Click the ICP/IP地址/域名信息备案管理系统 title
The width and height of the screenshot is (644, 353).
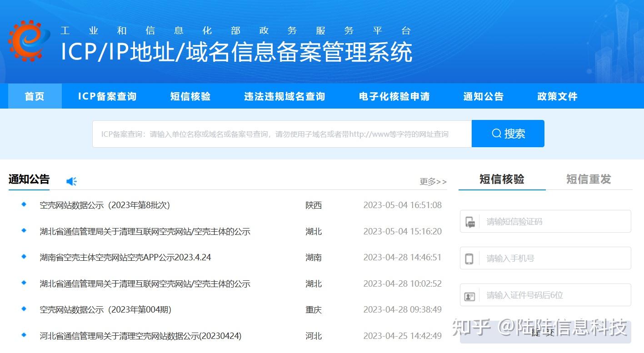[x=237, y=52]
